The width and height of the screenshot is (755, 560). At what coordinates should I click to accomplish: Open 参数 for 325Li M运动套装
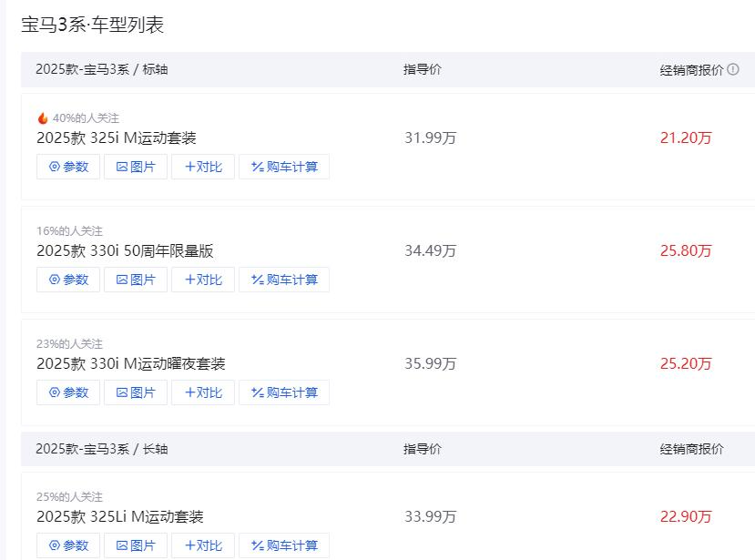click(x=68, y=545)
